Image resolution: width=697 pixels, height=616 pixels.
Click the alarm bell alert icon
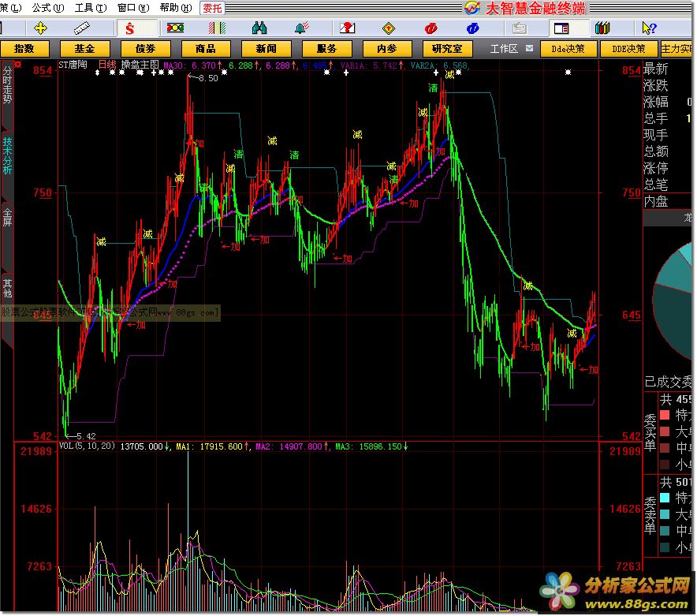[301, 28]
